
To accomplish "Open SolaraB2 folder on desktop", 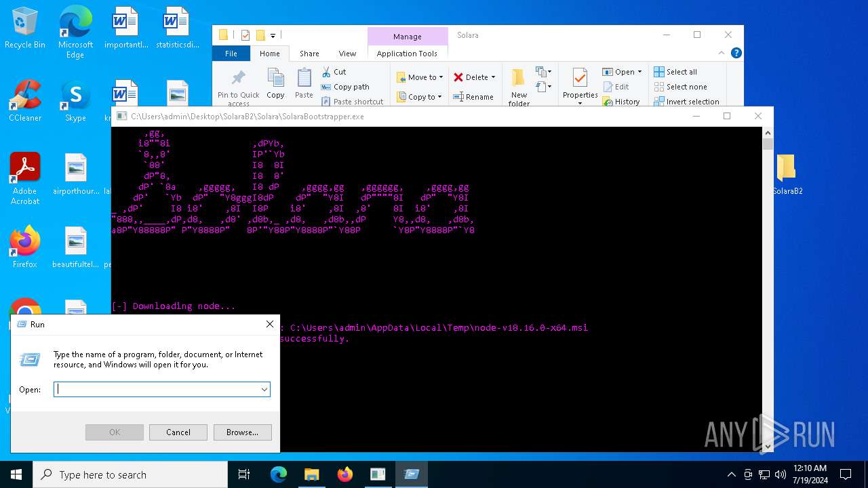I will coord(787,174).
